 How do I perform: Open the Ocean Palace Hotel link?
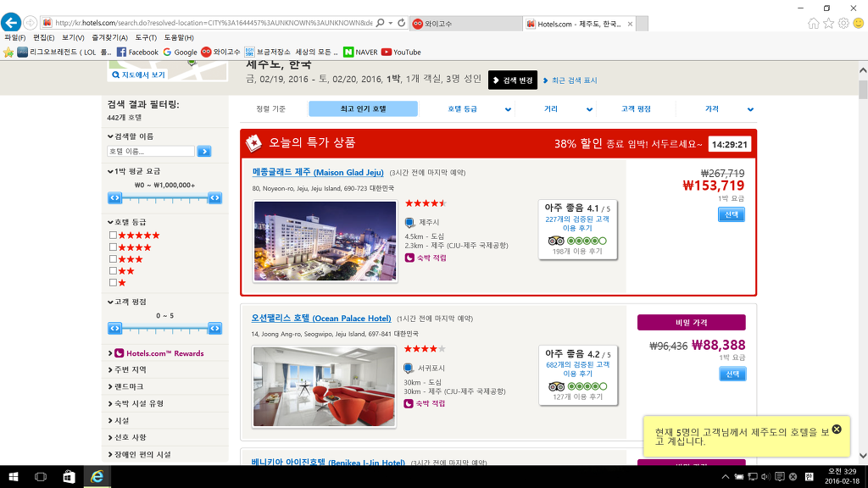click(x=321, y=319)
